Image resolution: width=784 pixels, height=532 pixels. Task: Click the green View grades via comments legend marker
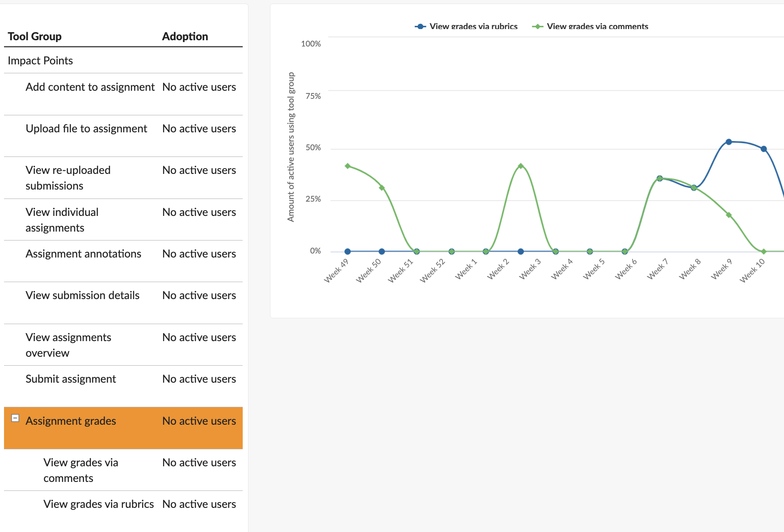click(537, 26)
